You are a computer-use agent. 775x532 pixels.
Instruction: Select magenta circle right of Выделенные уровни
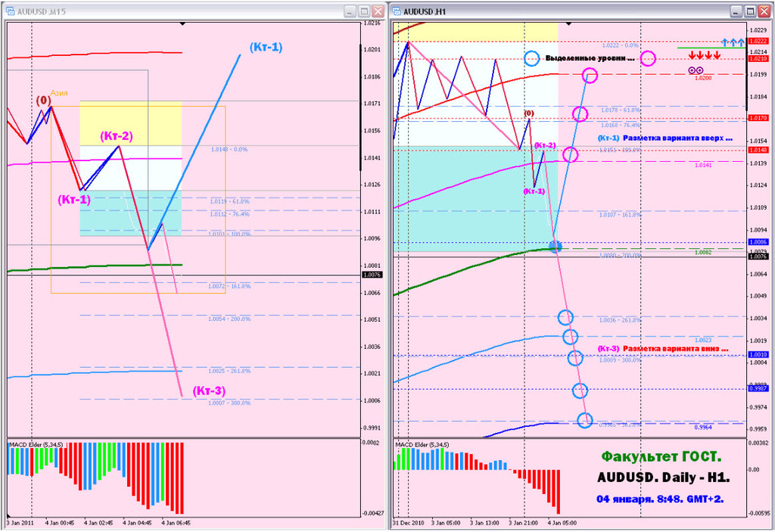[x=648, y=58]
